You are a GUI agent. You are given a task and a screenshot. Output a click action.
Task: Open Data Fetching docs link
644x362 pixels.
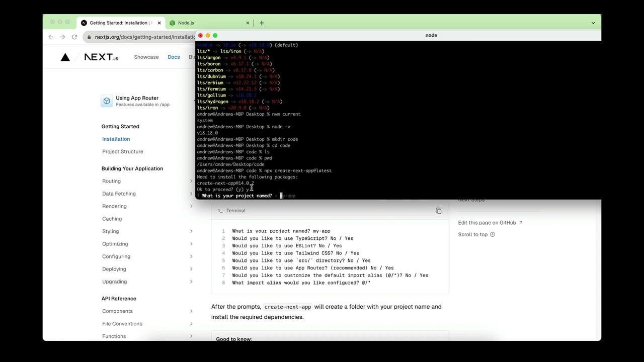click(119, 194)
